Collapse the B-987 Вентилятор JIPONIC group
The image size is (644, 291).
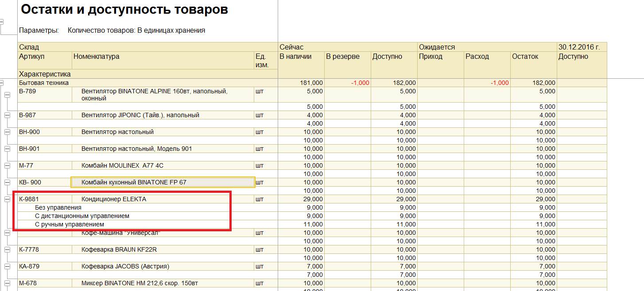click(x=7, y=115)
